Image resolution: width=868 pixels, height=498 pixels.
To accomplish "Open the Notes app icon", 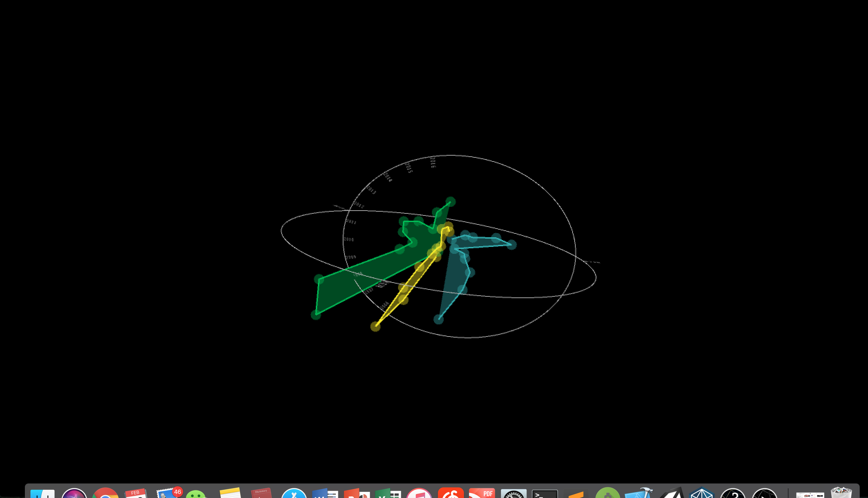I will click(230, 494).
